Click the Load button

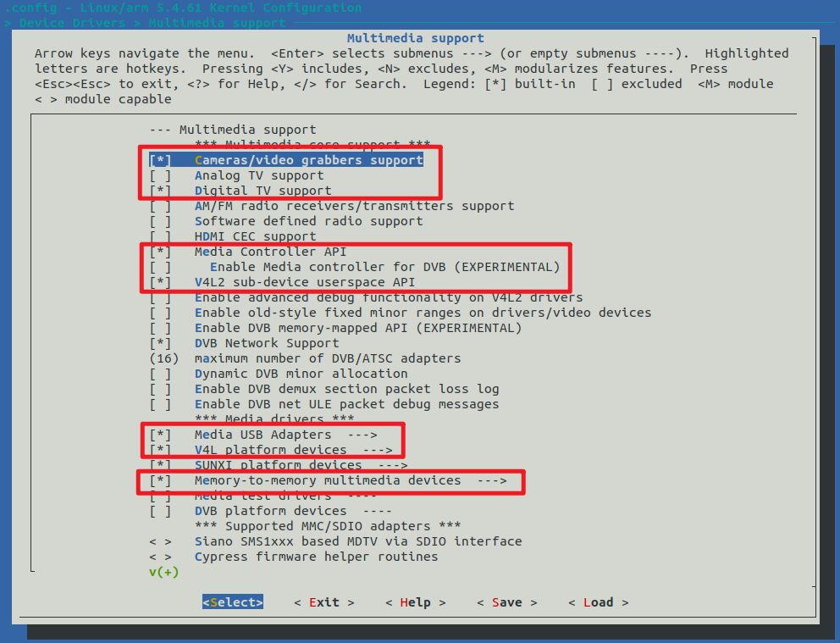click(x=598, y=602)
